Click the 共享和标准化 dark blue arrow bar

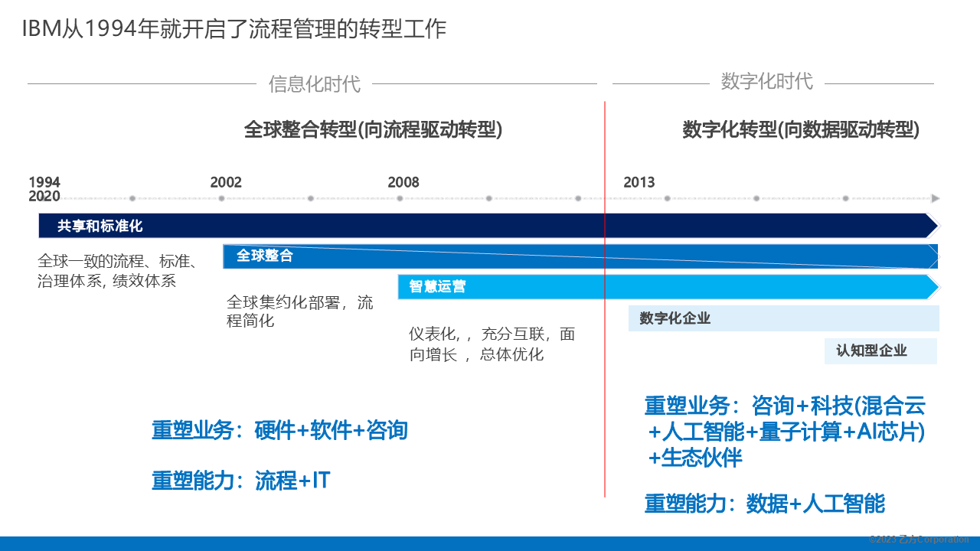488,226
